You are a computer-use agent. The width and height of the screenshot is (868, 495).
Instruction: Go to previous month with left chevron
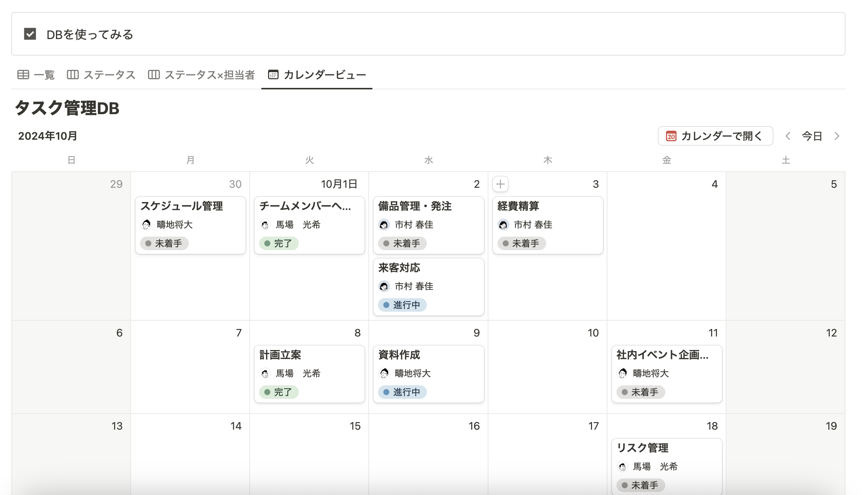(x=788, y=136)
